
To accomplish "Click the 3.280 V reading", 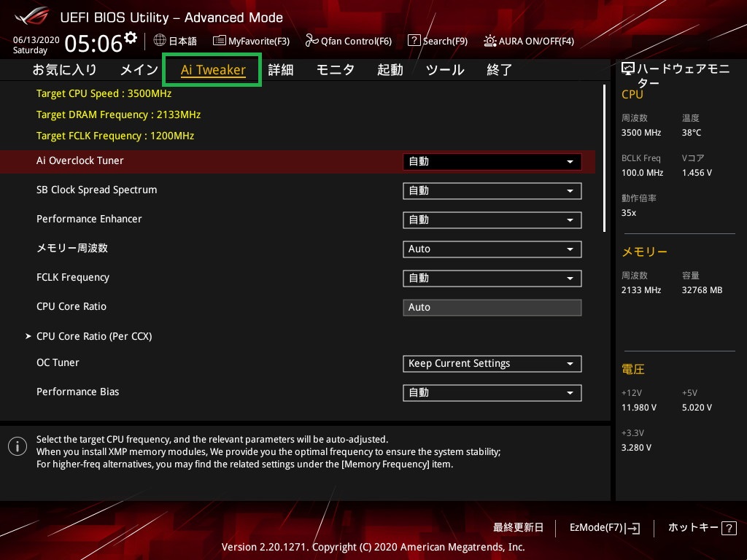I will click(636, 448).
